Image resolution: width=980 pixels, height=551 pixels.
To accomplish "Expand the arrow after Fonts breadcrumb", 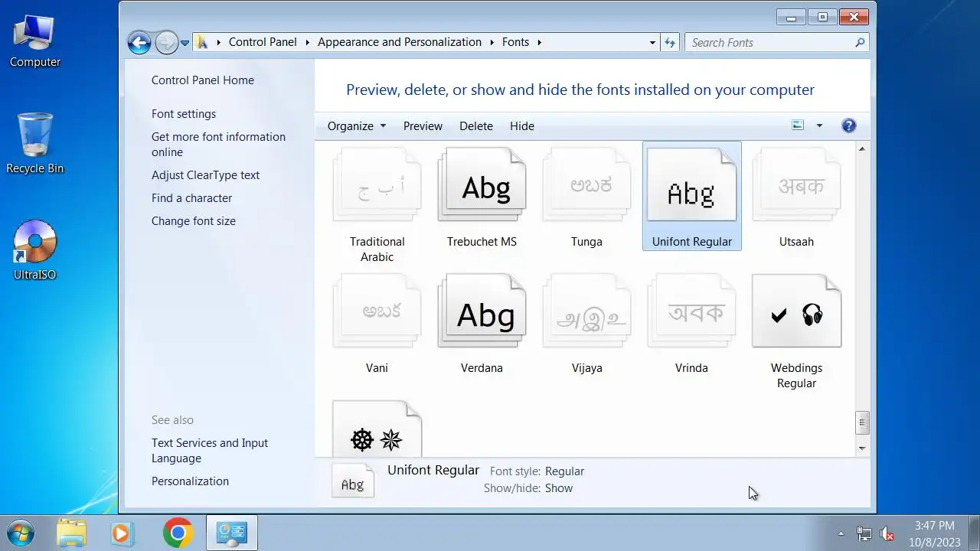I will coord(540,43).
